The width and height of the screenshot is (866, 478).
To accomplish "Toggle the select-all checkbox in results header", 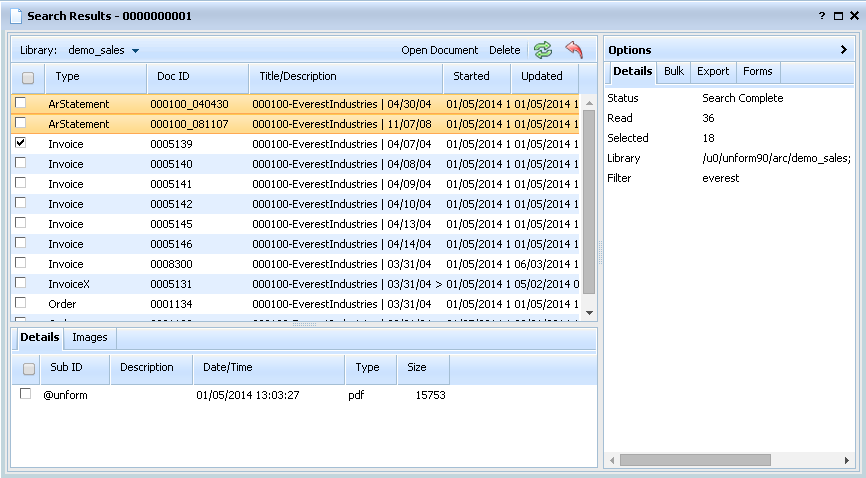I will pos(28,77).
